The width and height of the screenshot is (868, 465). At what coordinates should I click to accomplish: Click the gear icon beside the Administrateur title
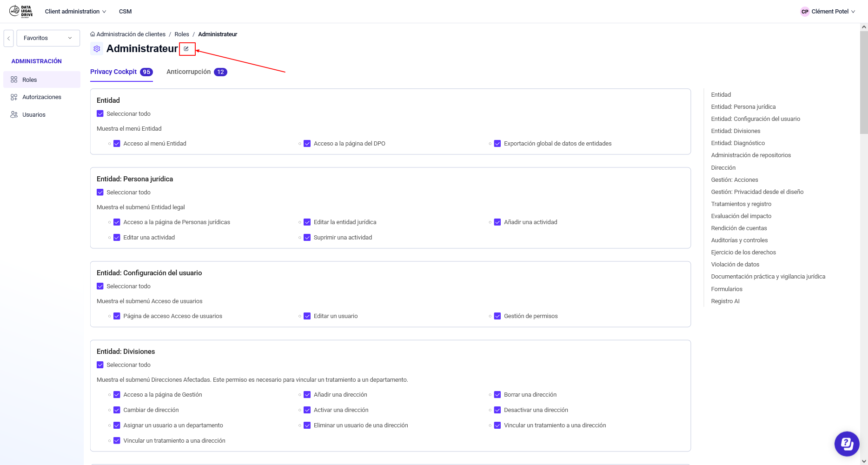pyautogui.click(x=97, y=48)
